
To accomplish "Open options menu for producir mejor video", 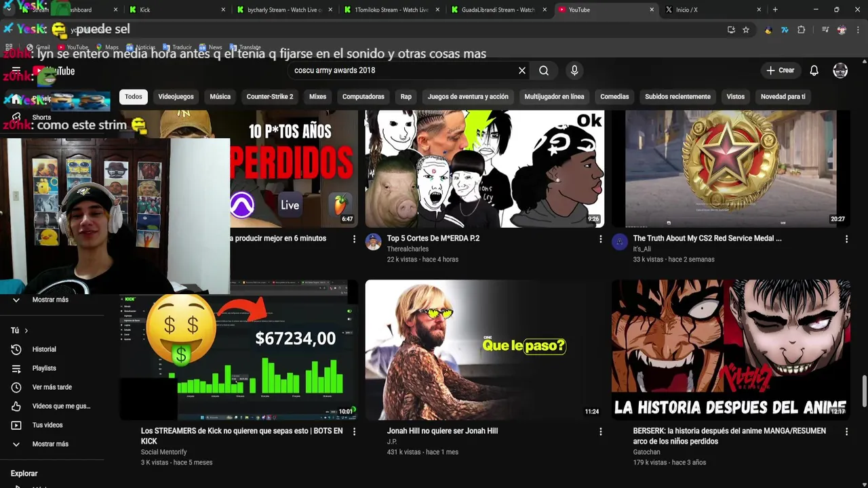I will [354, 239].
